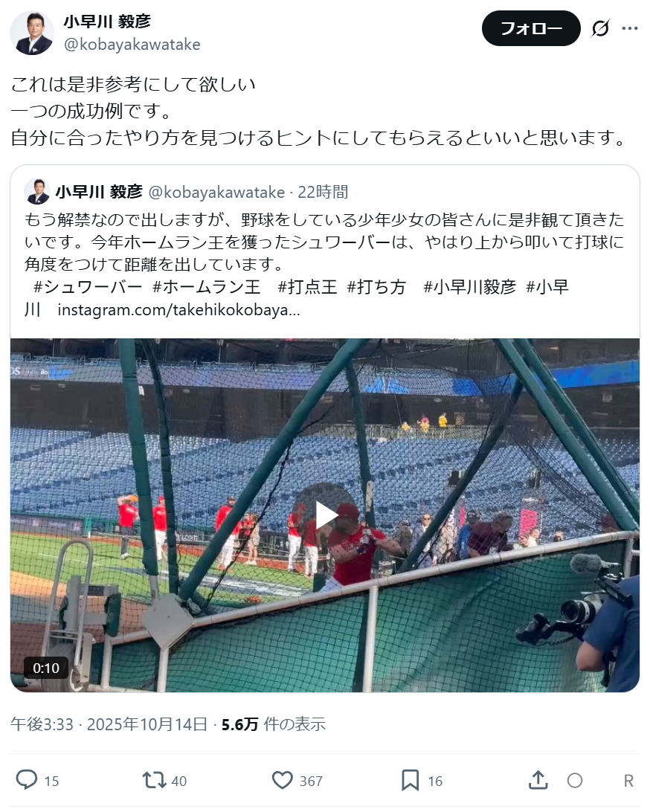The image size is (650, 812).
Task: Open 小早川 毅彦's main profile avatar
Action: pyautogui.click(x=32, y=33)
